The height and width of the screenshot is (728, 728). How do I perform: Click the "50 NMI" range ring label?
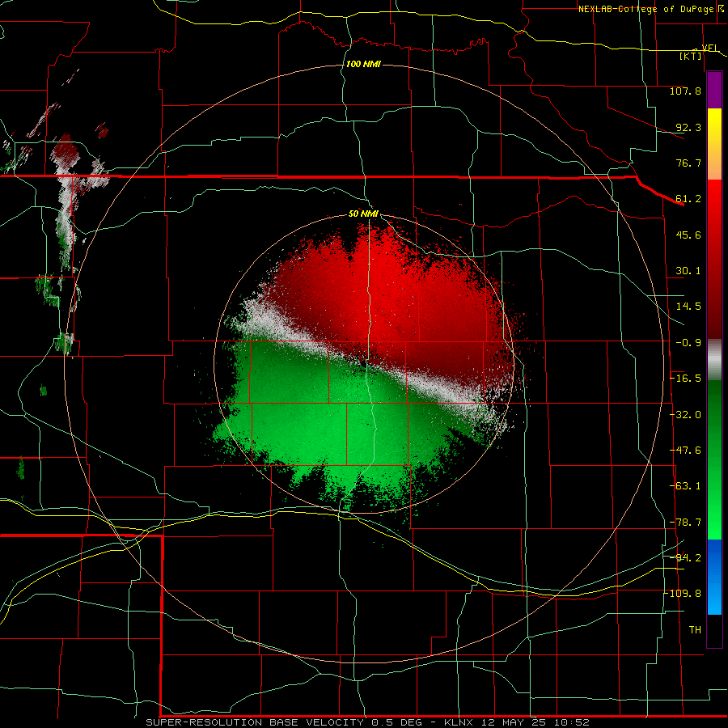(363, 214)
